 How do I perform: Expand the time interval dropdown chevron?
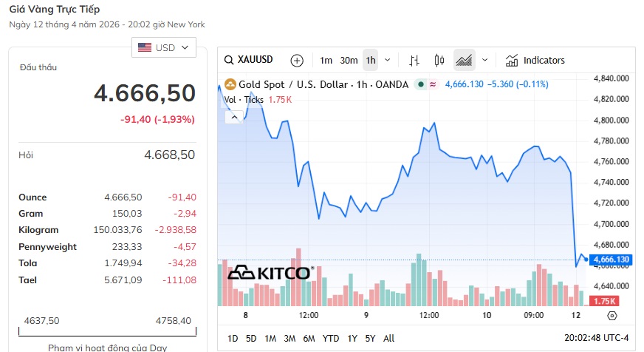[388, 60]
